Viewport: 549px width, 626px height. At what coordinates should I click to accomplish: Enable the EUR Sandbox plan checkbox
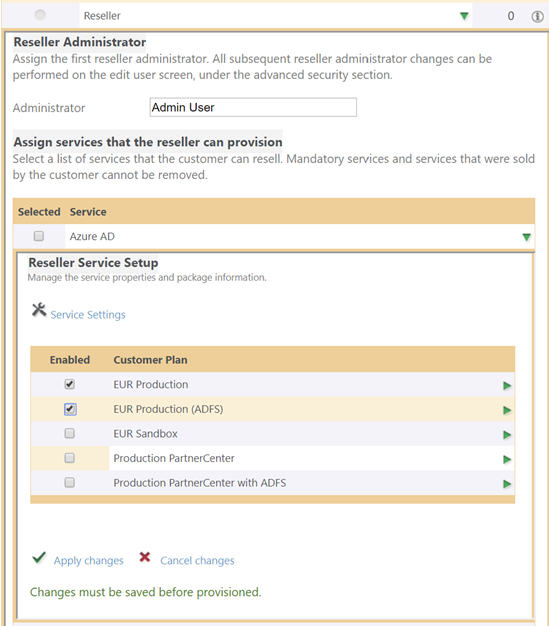[69, 433]
